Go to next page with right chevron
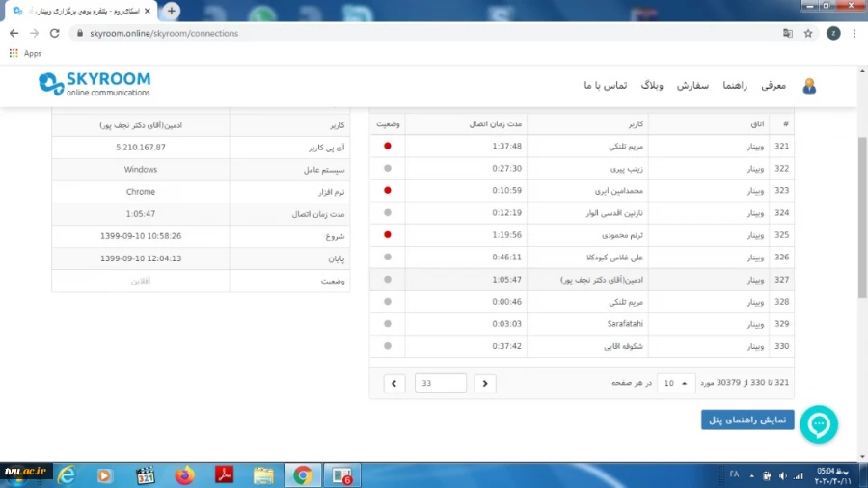Screen dimensions: 868x488 point(485,383)
